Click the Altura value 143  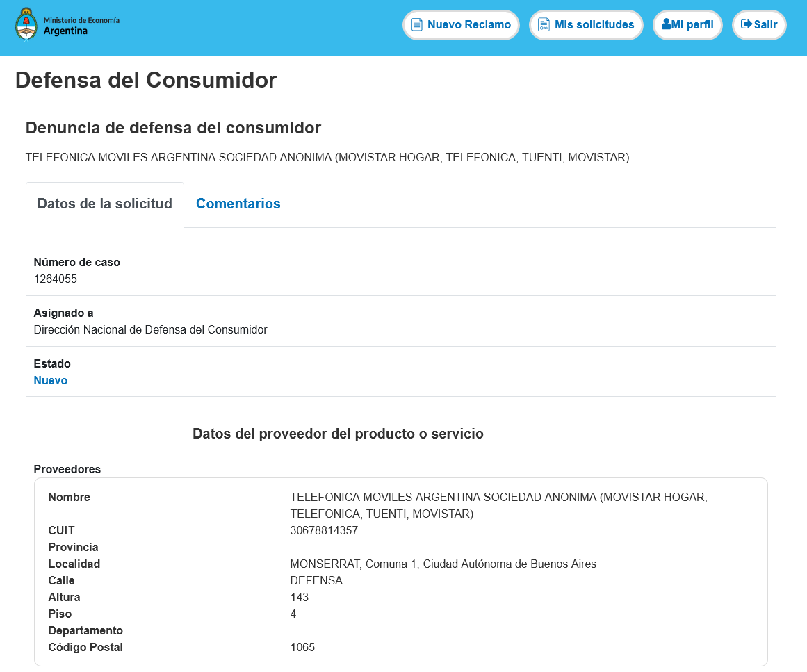(300, 598)
